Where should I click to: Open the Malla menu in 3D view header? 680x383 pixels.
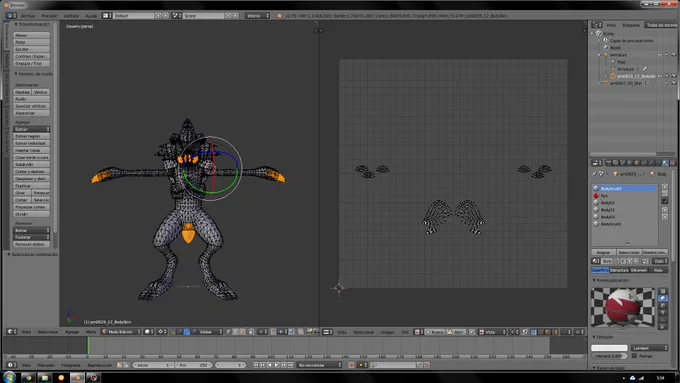91,332
